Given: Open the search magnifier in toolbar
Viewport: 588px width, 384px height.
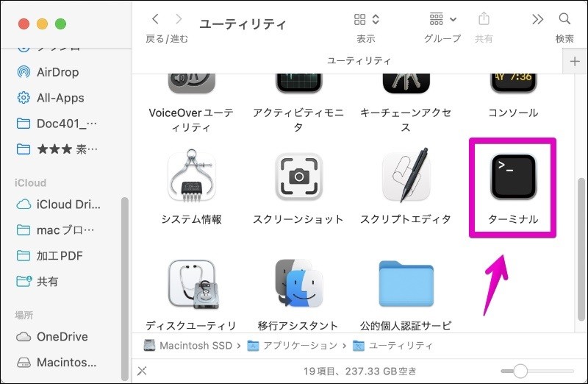Looking at the screenshot, I should 564,19.
